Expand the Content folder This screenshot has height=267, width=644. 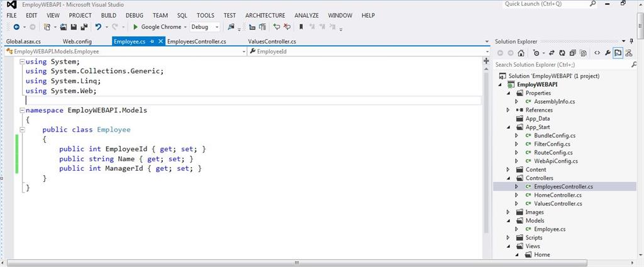tap(508, 169)
